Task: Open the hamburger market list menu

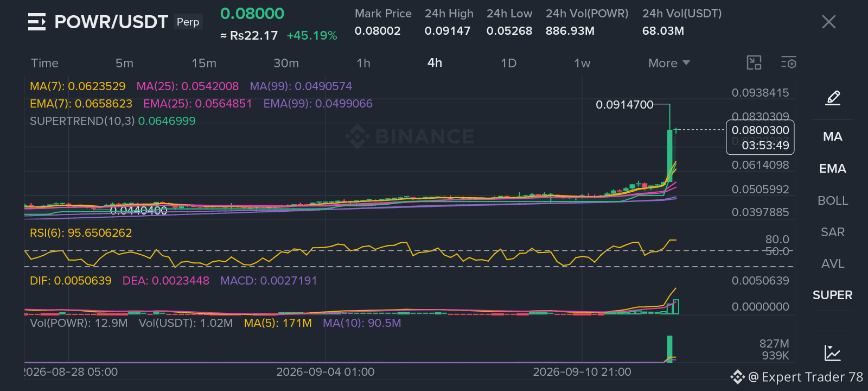Action: 37,22
